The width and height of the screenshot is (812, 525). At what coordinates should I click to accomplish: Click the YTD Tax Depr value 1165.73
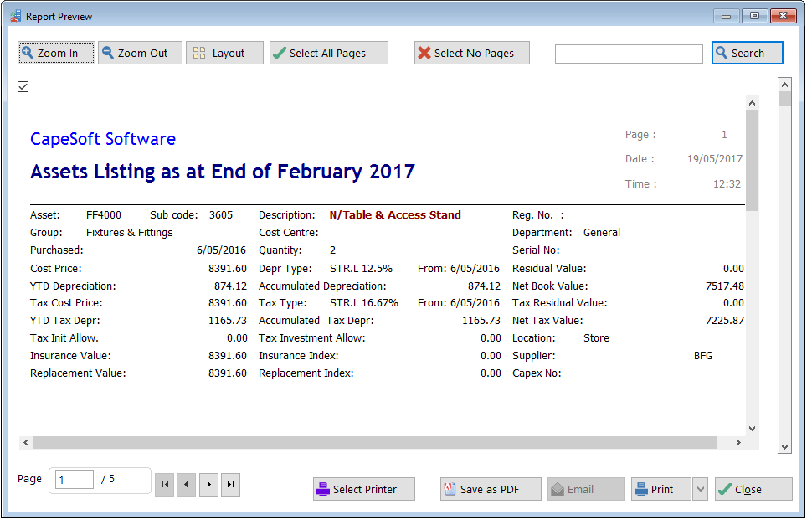[228, 321]
